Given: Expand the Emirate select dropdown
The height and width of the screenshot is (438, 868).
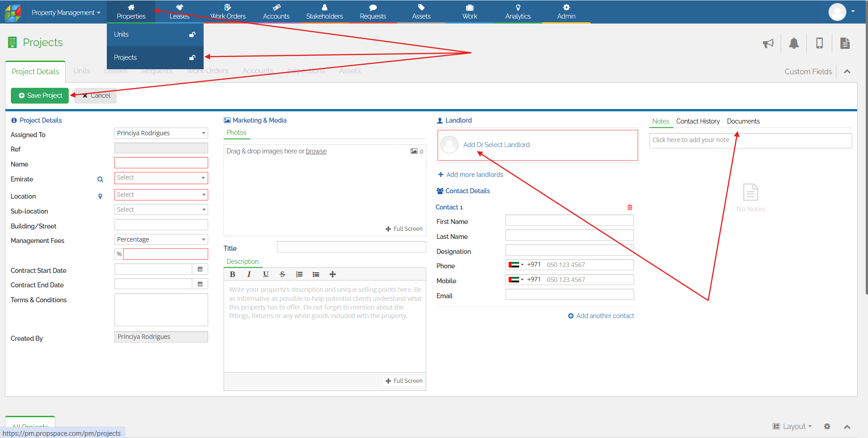Looking at the screenshot, I should tap(161, 178).
